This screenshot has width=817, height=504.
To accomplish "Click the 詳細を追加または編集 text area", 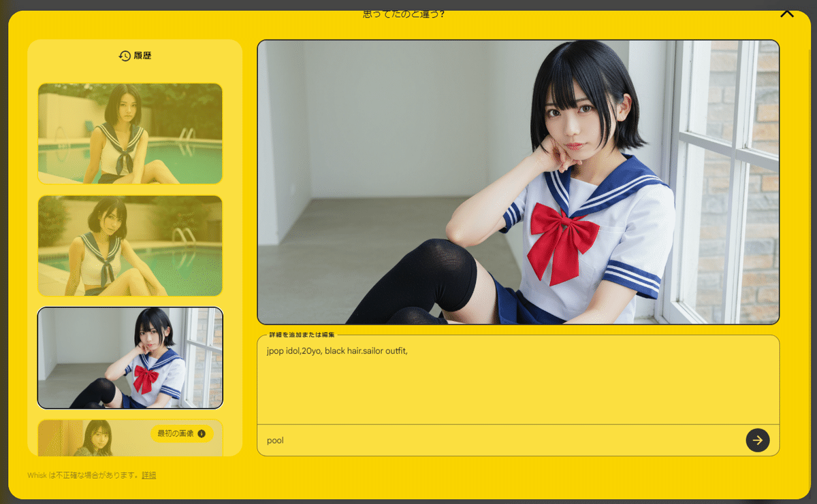I will pos(517,381).
